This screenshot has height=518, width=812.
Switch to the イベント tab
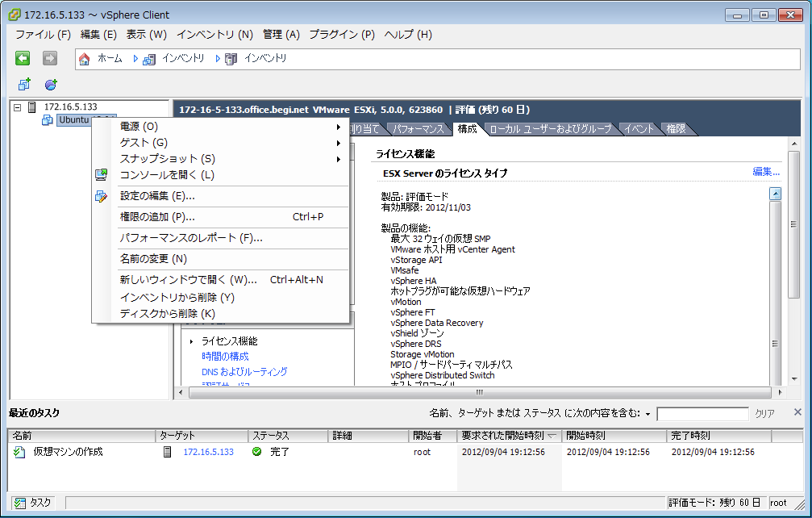639,129
